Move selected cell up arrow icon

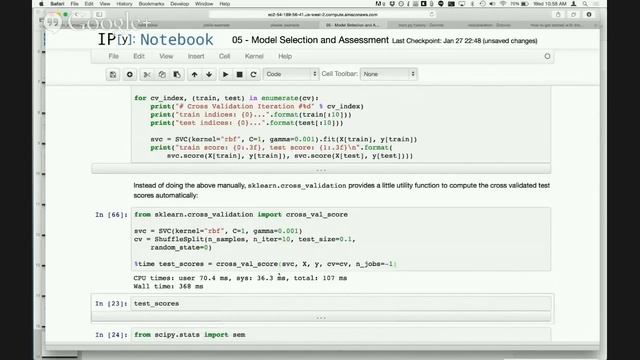194,74
